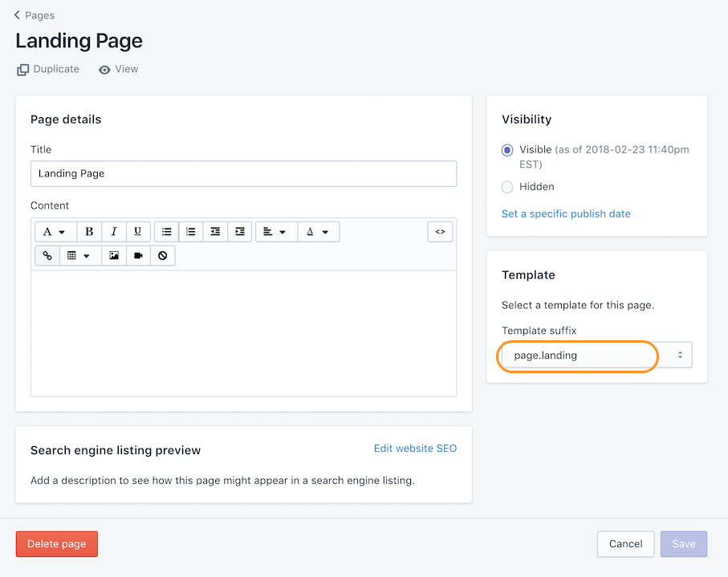Viewport: 728px width, 577px height.
Task: Click the Cancel button
Action: point(625,544)
